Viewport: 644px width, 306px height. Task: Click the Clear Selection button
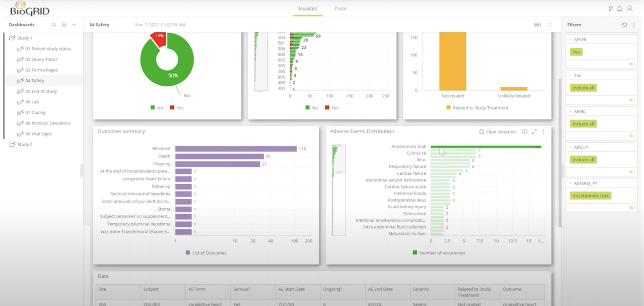(x=497, y=132)
